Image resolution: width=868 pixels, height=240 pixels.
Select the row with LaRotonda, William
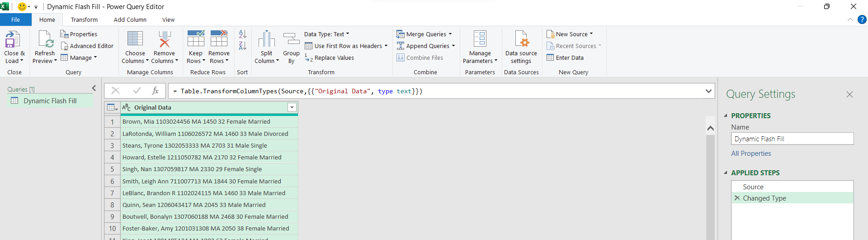coord(209,134)
